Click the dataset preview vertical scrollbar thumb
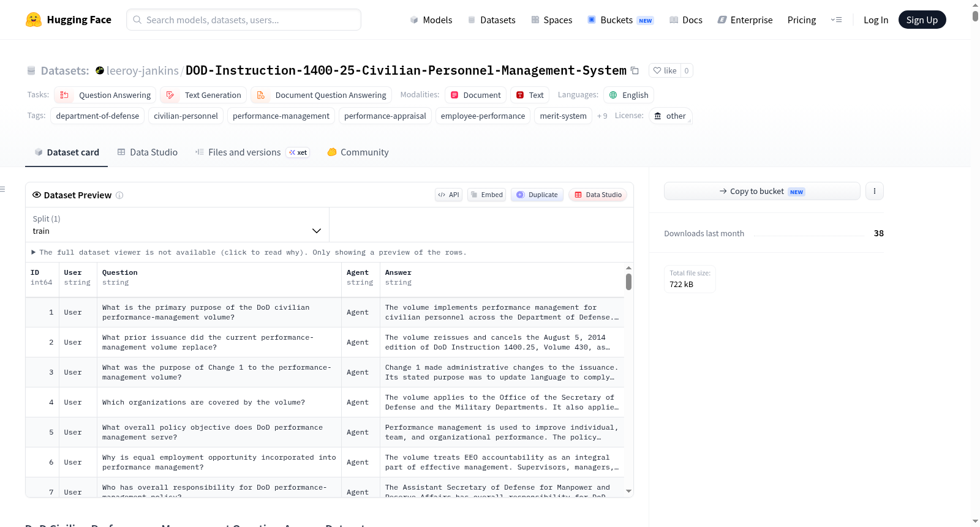Viewport: 980px width, 527px height. (x=628, y=282)
